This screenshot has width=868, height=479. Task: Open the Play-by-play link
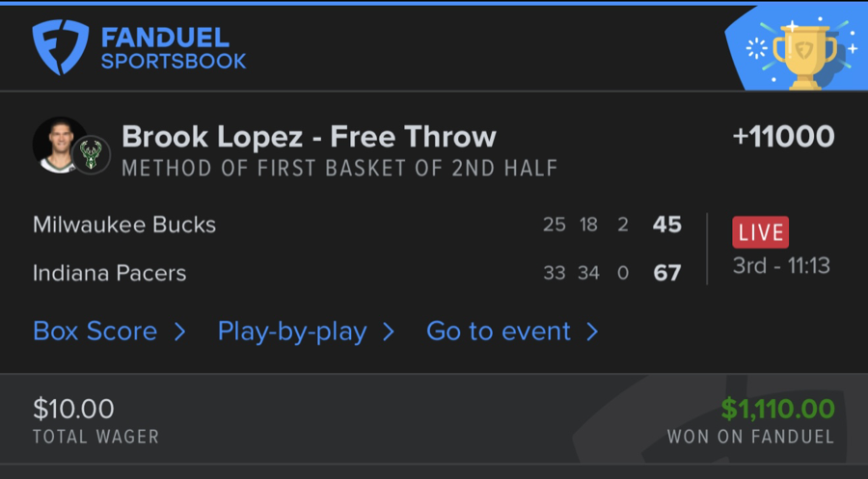point(291,332)
